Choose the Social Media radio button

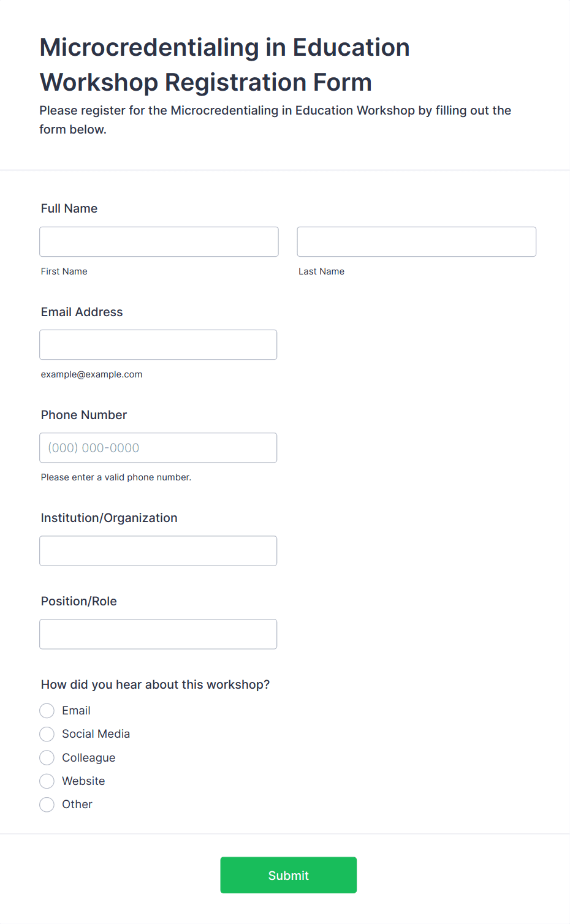[x=47, y=734]
